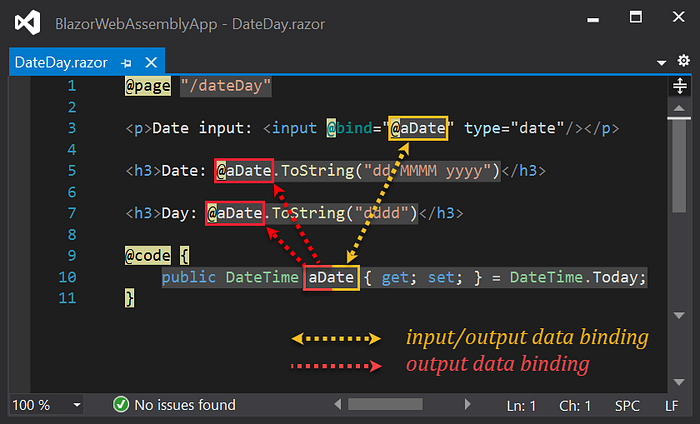
Task: Pin the DateDay.razor tab
Action: (126, 63)
